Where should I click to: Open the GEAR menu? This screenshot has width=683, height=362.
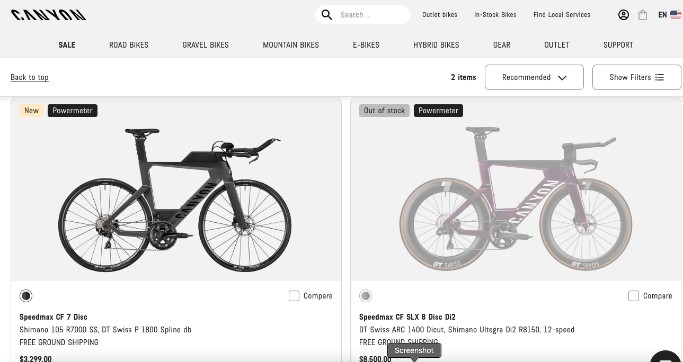501,45
